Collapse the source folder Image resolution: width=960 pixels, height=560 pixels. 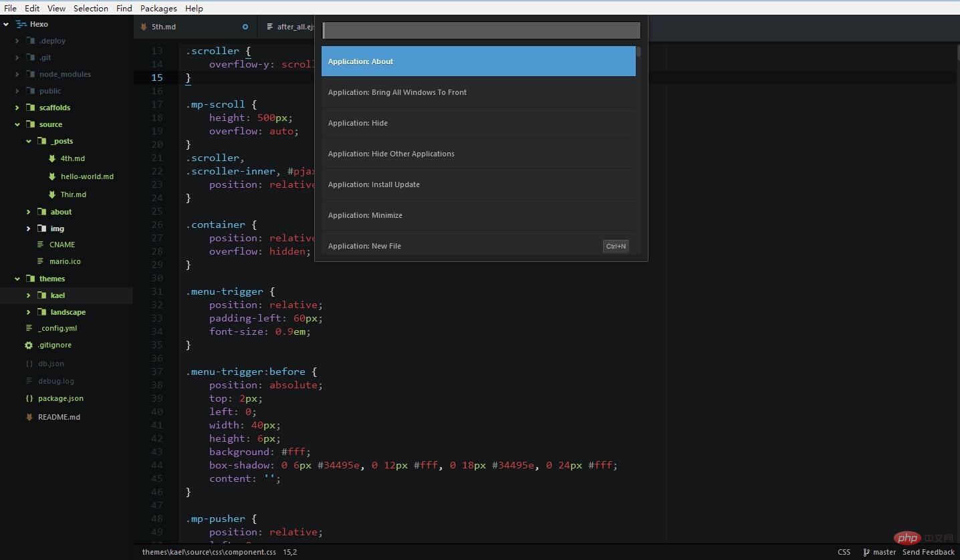pyautogui.click(x=17, y=124)
